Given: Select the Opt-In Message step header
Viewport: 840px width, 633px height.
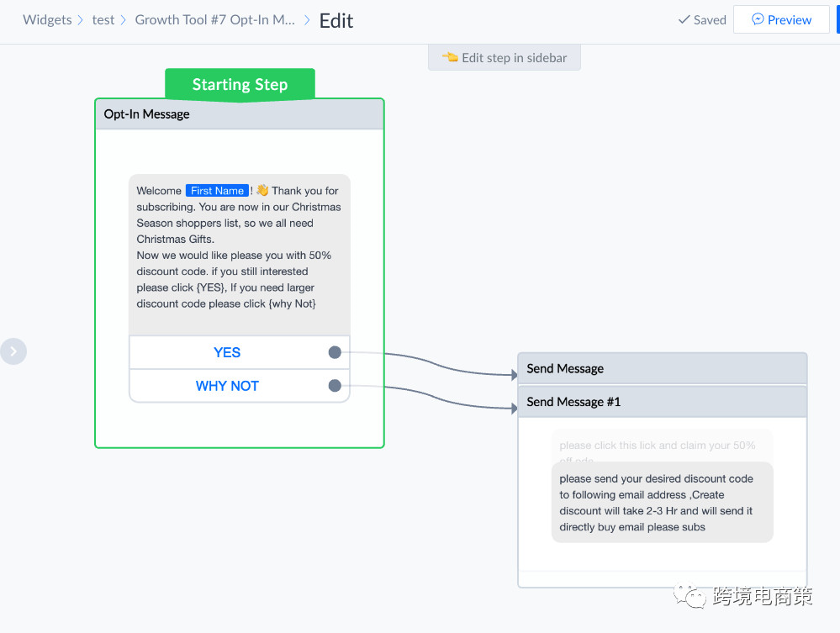Looking at the screenshot, I should pos(240,114).
